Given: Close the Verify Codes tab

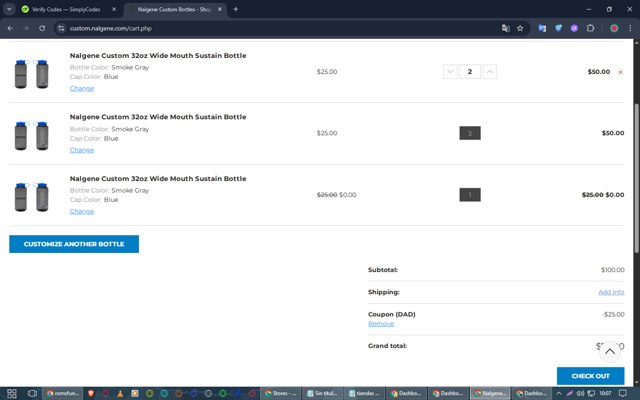Looking at the screenshot, I should tap(114, 9).
